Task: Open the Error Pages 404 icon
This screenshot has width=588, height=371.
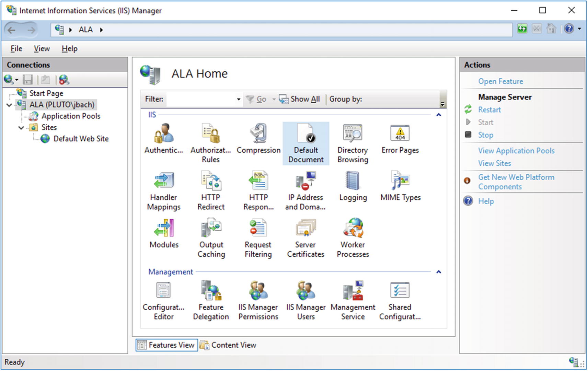Action: (x=400, y=134)
